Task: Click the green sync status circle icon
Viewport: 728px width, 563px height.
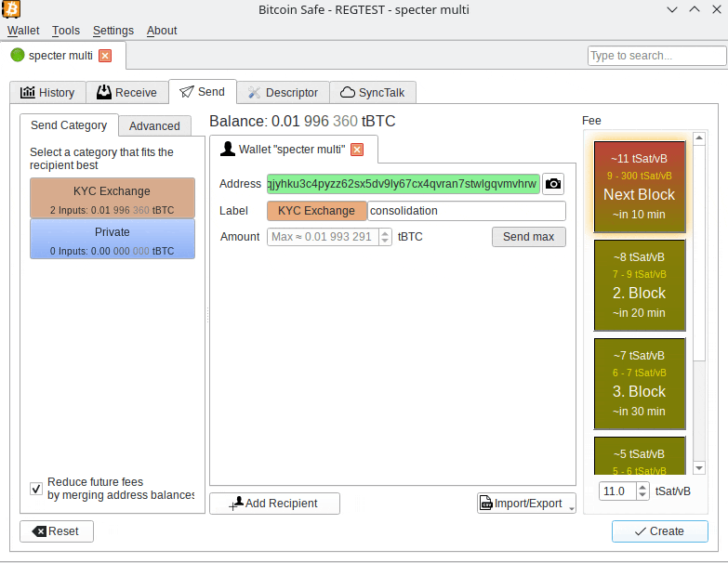Action: click(18, 55)
